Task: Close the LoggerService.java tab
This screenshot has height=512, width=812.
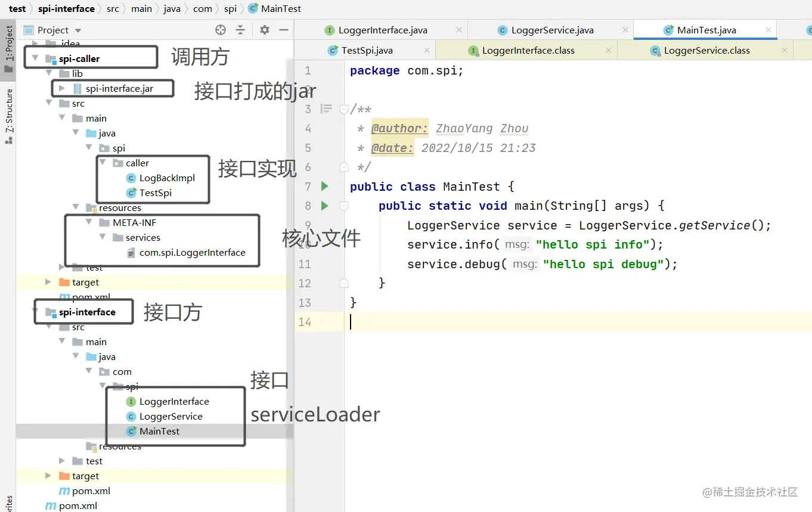Action: click(x=624, y=30)
